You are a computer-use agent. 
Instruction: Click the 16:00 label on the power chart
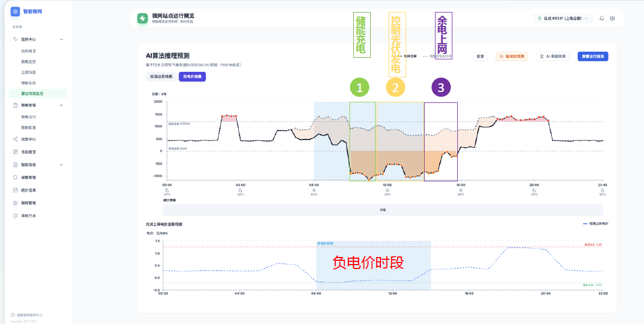tap(461, 185)
